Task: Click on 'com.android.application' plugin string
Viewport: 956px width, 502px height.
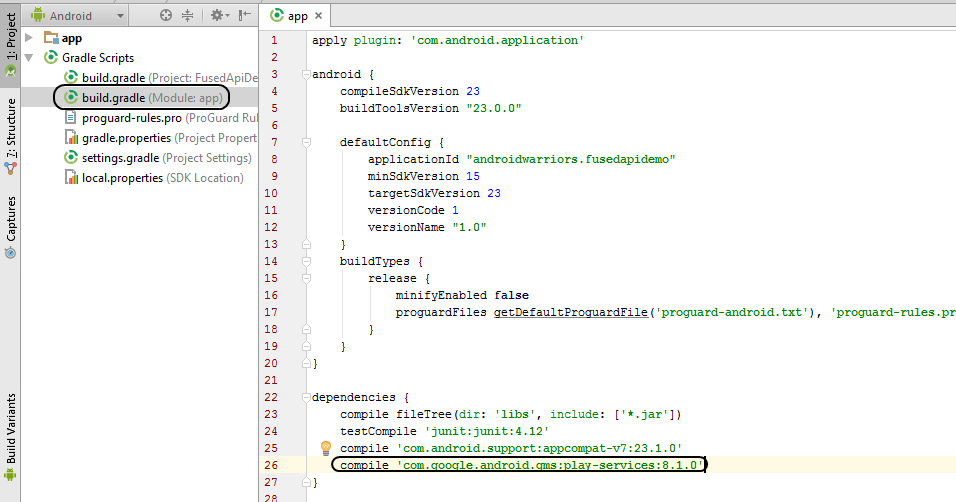Action: click(498, 40)
